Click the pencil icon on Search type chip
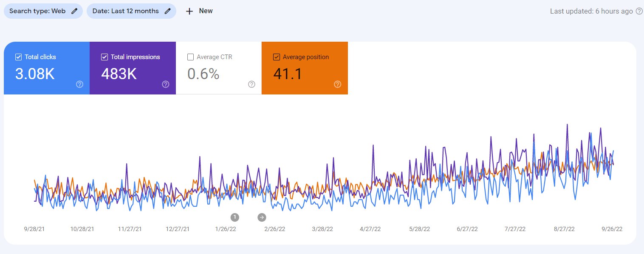The image size is (644, 254). coord(74,11)
